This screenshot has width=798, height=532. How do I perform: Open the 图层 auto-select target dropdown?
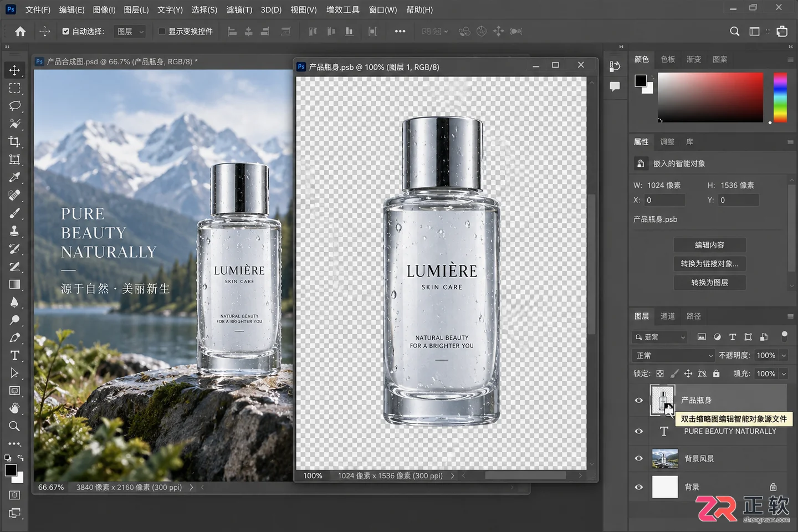click(x=130, y=32)
